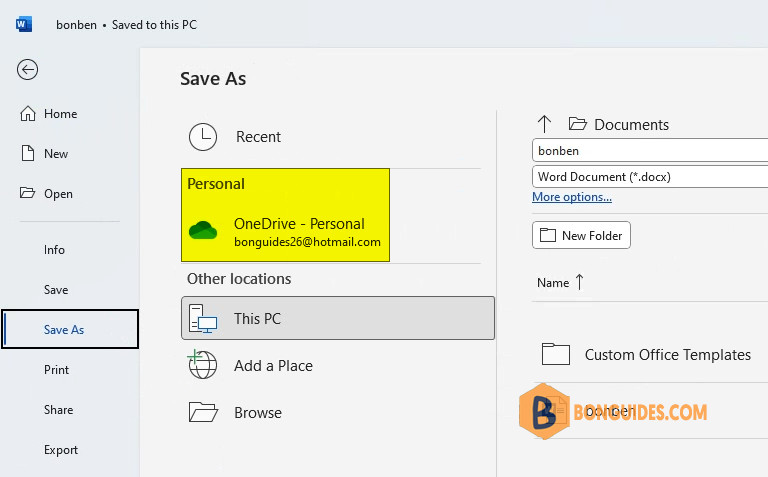768x477 pixels.
Task: Click the This PC computer icon
Action: tap(203, 319)
